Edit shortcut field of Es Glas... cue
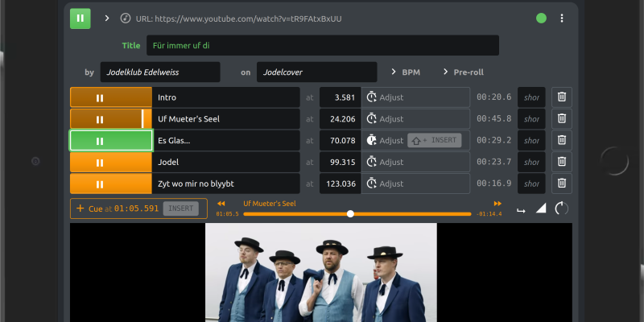This screenshot has width=644, height=322. [x=531, y=140]
